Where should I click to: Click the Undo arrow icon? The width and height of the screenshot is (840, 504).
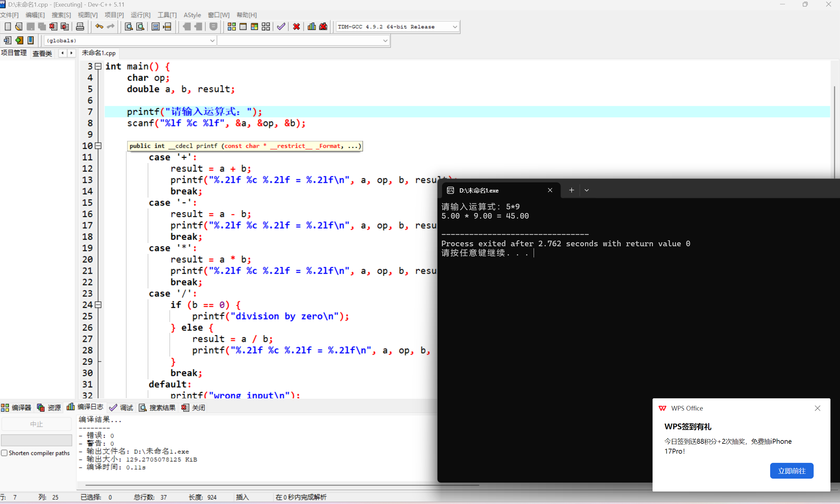coord(99,26)
